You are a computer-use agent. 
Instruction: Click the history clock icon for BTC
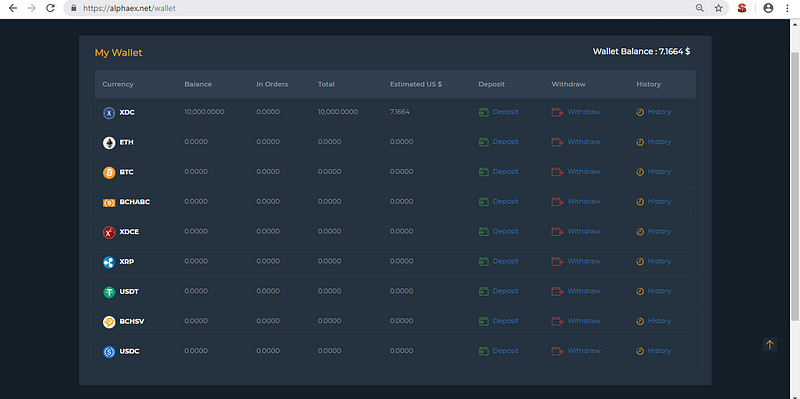coord(640,172)
